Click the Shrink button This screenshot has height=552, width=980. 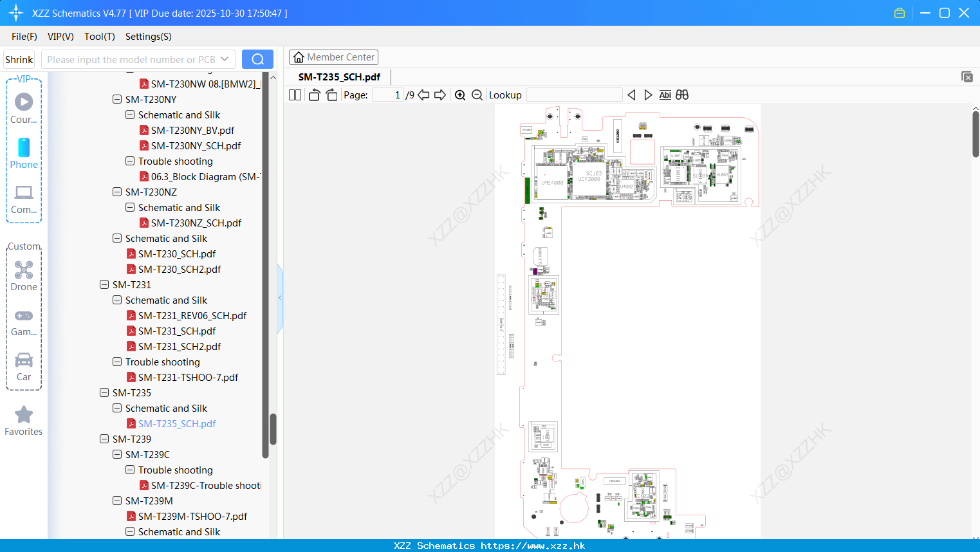click(19, 59)
